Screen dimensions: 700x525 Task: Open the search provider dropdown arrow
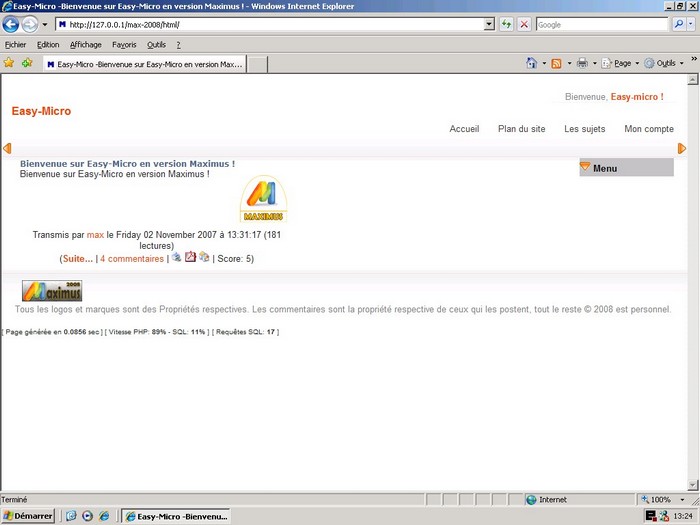coord(691,25)
